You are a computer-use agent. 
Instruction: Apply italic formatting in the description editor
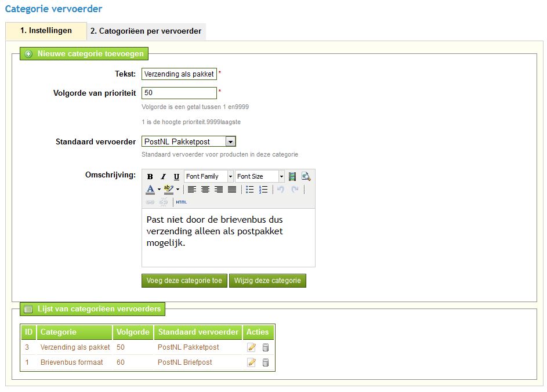point(163,176)
